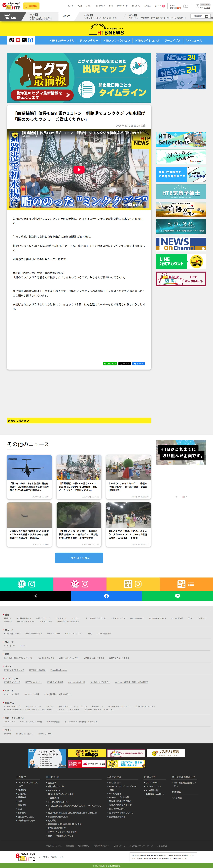Image resolution: width=213 pixels, height=868 pixels.
Task: Open the テレメンタリー nav item
Action: point(89,40)
